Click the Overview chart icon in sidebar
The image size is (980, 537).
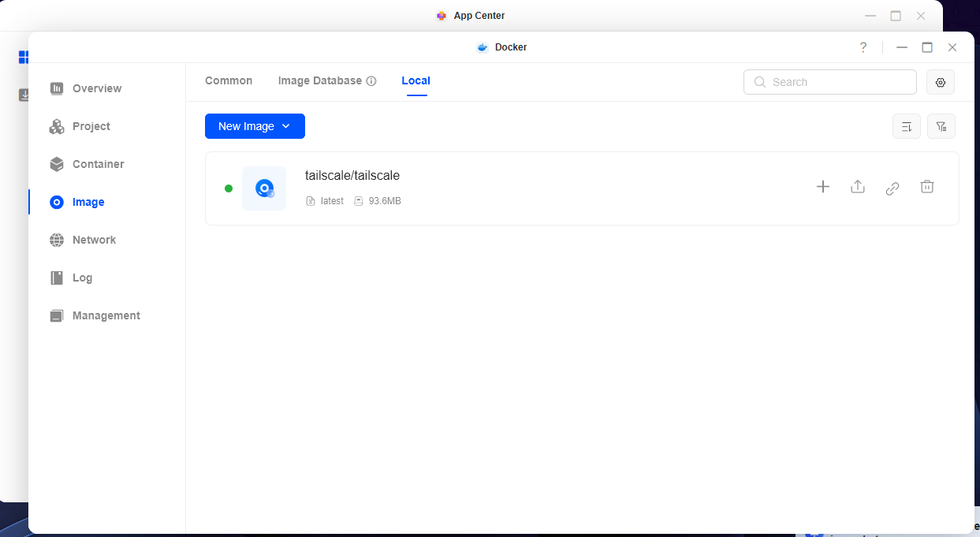(x=57, y=88)
